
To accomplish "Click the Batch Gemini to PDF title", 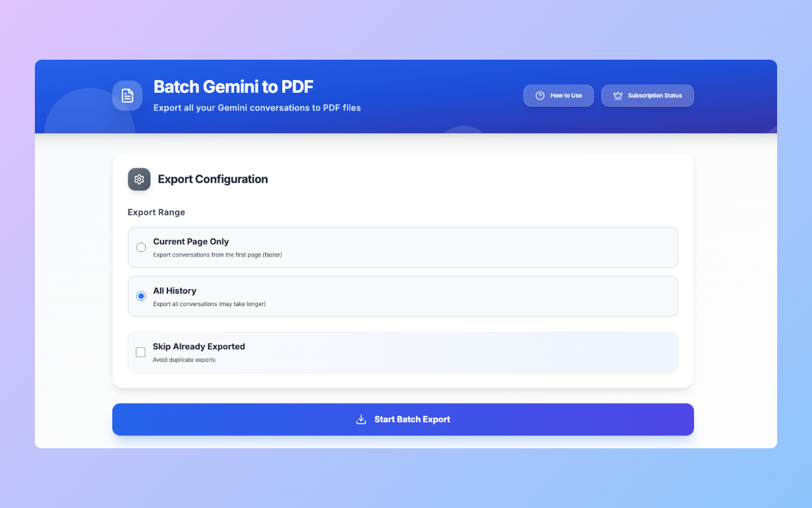I will 233,87.
